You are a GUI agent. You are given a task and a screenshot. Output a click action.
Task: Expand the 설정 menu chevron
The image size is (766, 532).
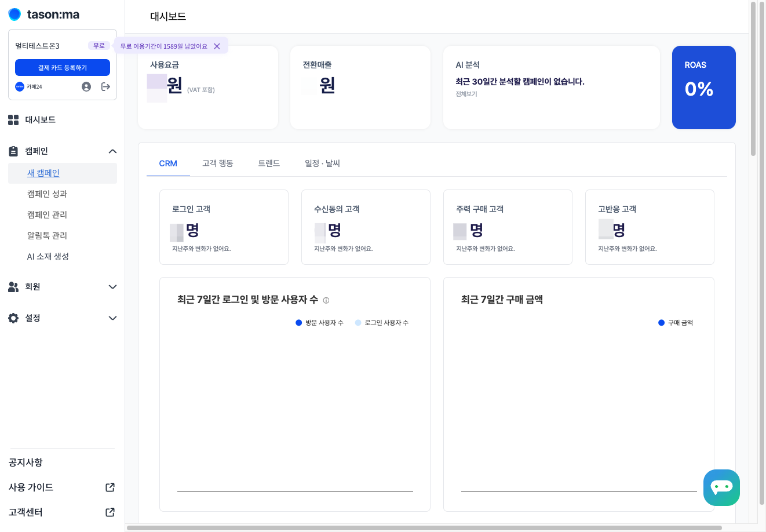coord(112,318)
